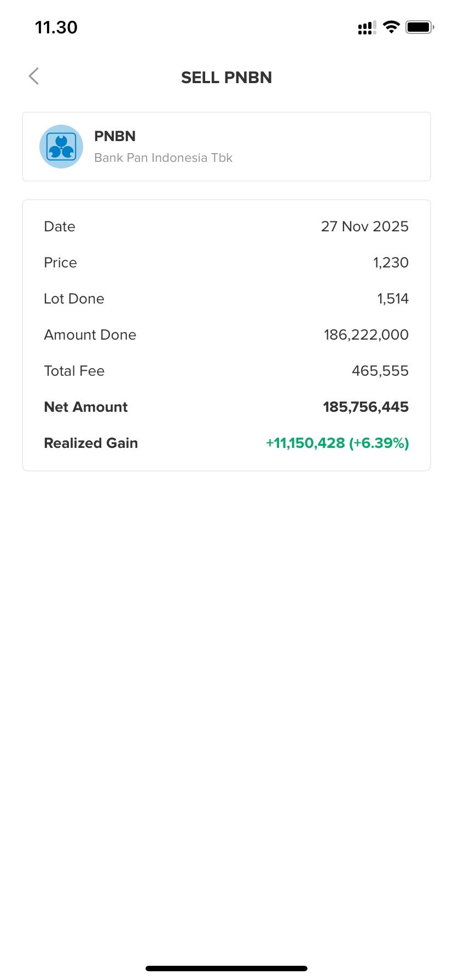Tap the Amount Done value 186,222,000
The height and width of the screenshot is (980, 453).
click(366, 335)
